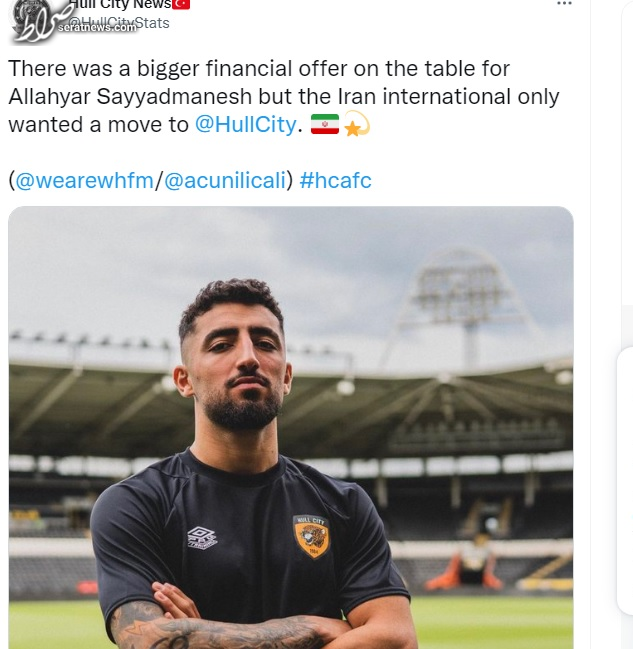Click the Hull City crest on the shirt
This screenshot has width=633, height=649.
(312, 535)
